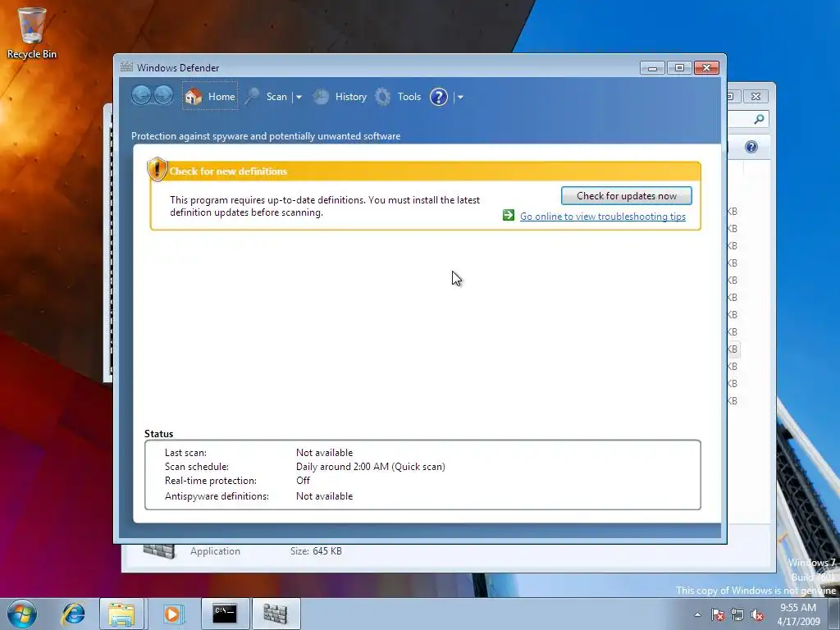Close the Windows Defender window
This screenshot has width=840, height=630.
pyautogui.click(x=706, y=67)
